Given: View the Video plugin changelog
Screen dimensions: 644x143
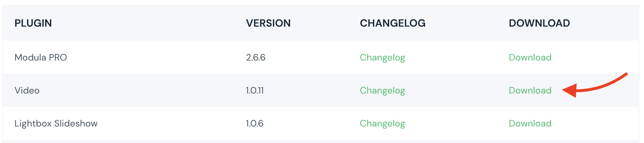Looking at the screenshot, I should tap(382, 90).
